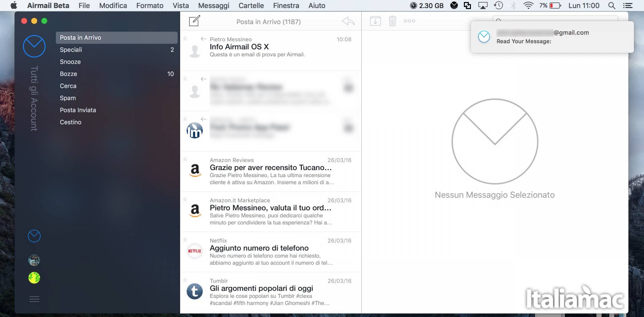Open the Modifica menu
Image resolution: width=644 pixels, height=317 pixels.
coord(113,5)
